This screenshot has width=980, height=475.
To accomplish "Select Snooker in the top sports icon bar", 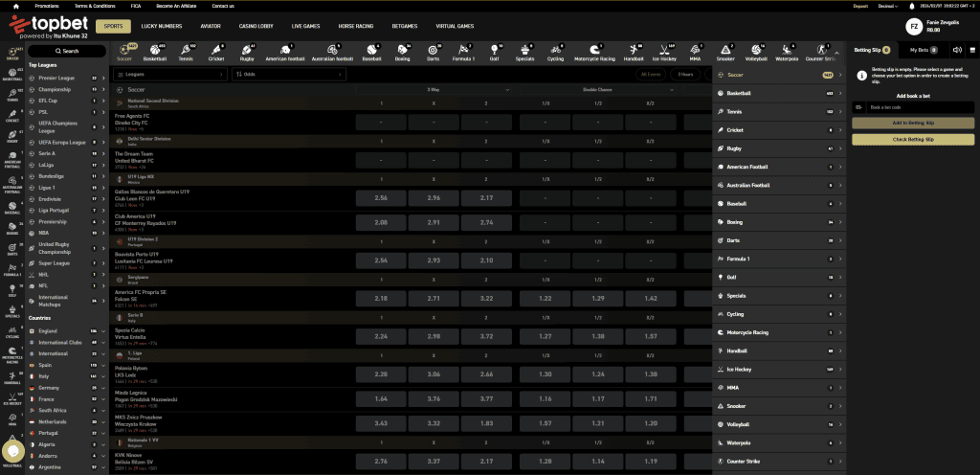I will [x=725, y=52].
